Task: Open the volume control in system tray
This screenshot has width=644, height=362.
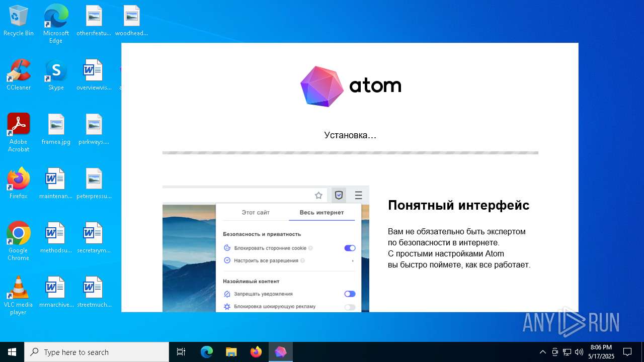Action: click(x=579, y=352)
